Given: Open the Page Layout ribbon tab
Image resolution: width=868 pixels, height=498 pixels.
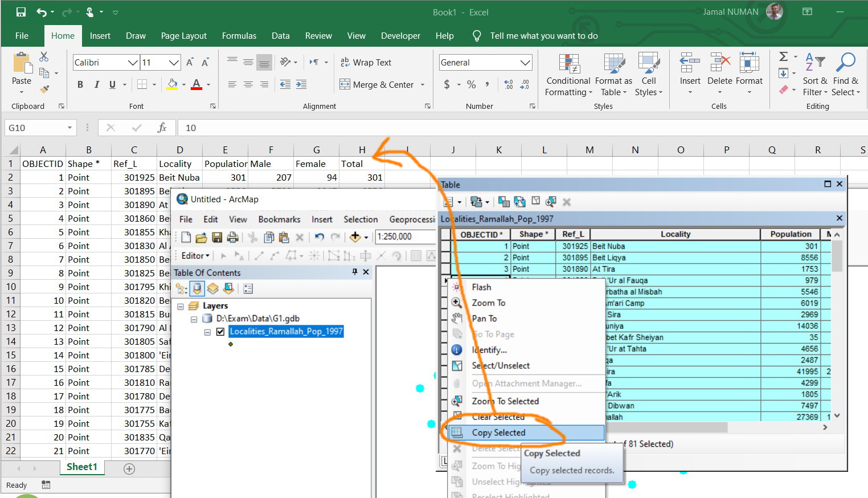Looking at the screenshot, I should click(183, 35).
